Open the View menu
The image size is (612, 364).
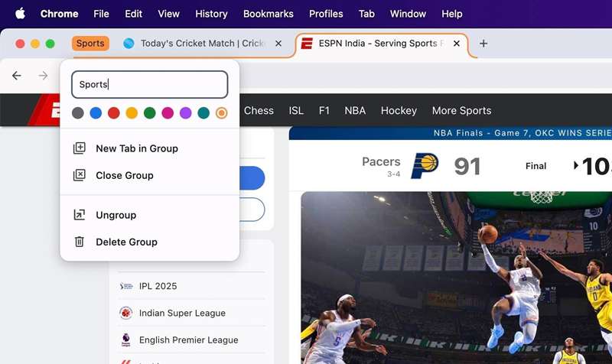coord(168,14)
